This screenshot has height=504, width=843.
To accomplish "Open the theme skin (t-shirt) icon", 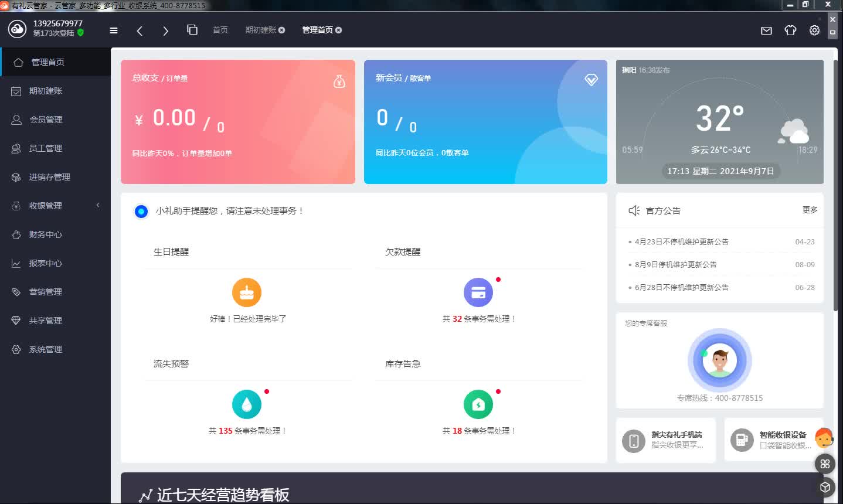I will tap(790, 30).
